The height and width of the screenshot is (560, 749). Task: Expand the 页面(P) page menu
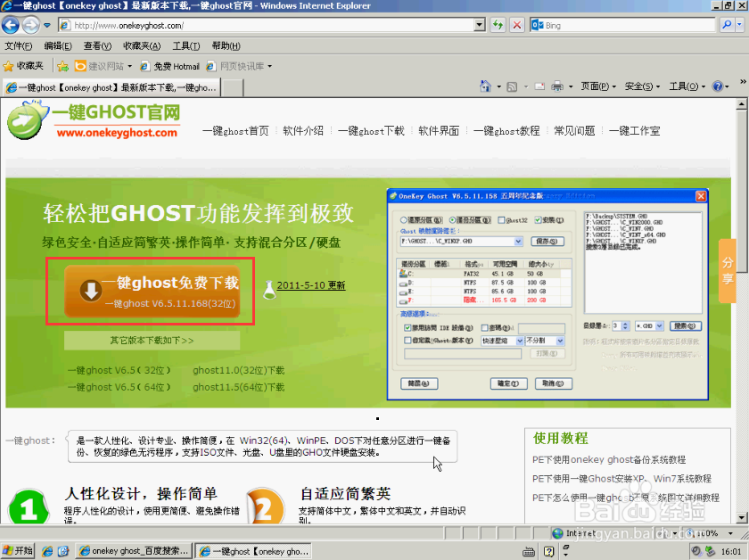coord(598,86)
